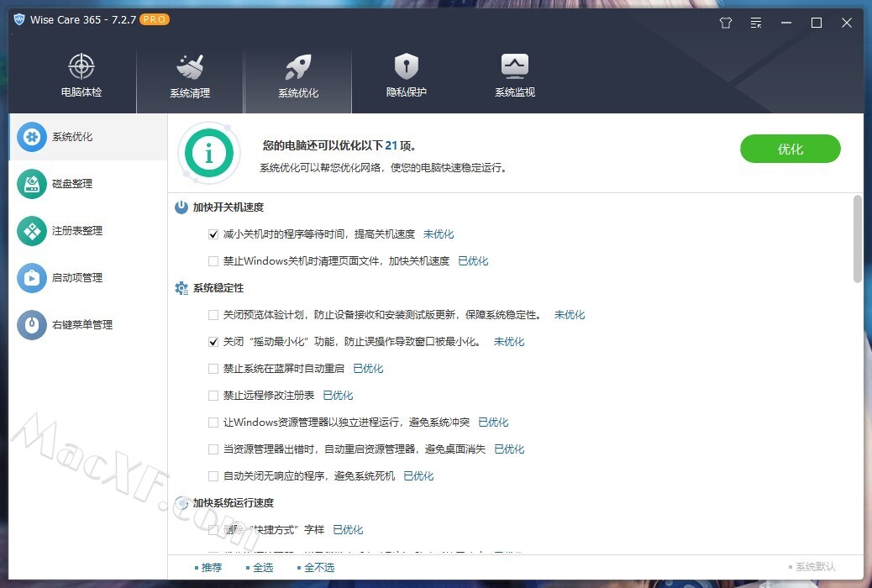
Task: Click the 系统稳定性 gear icon
Action: point(181,288)
